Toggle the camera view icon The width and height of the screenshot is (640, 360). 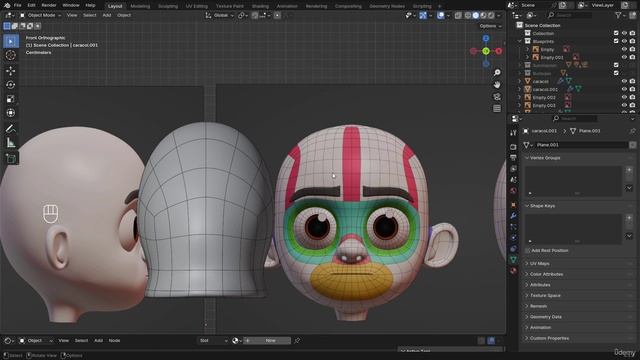[497, 97]
